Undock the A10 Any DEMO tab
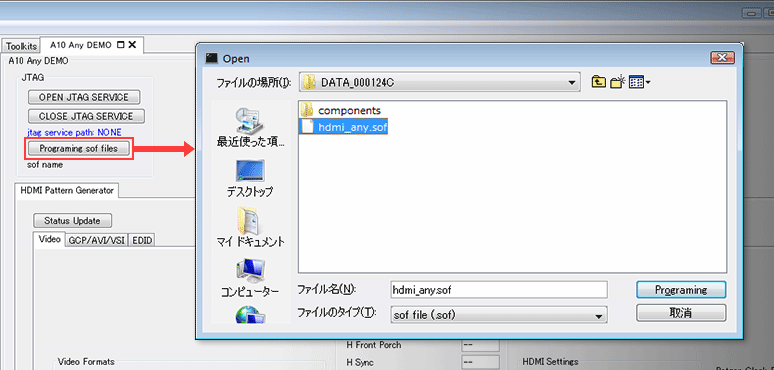Image resolution: width=774 pixels, height=370 pixels. point(120,45)
